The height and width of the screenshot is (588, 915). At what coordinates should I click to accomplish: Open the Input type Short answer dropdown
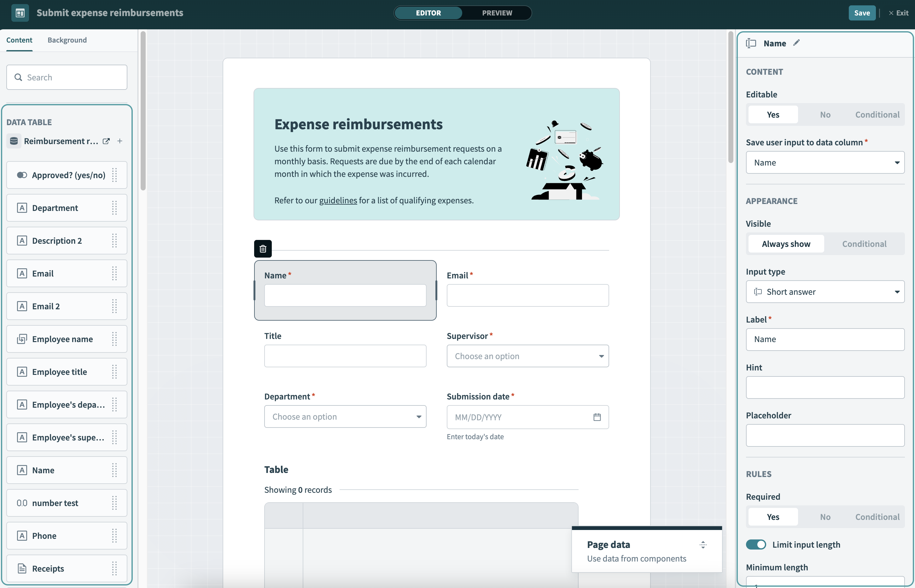tap(825, 292)
